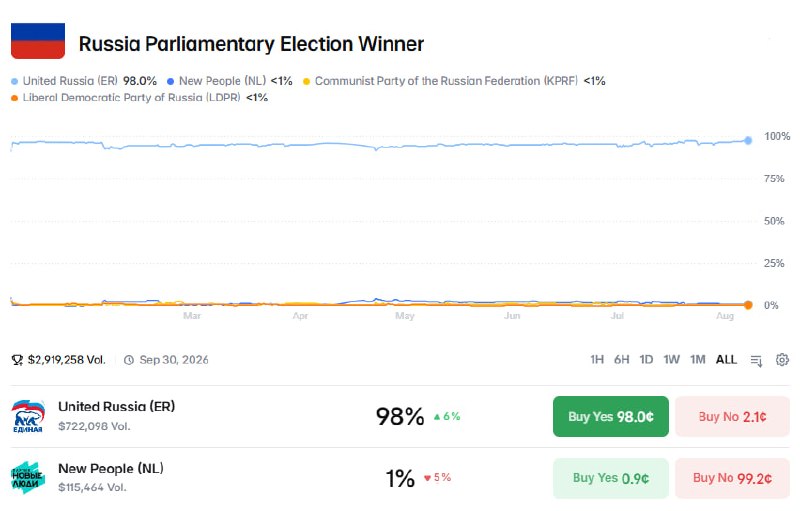
Task: Buy No for New People at 99.2¢
Action: pos(732,478)
